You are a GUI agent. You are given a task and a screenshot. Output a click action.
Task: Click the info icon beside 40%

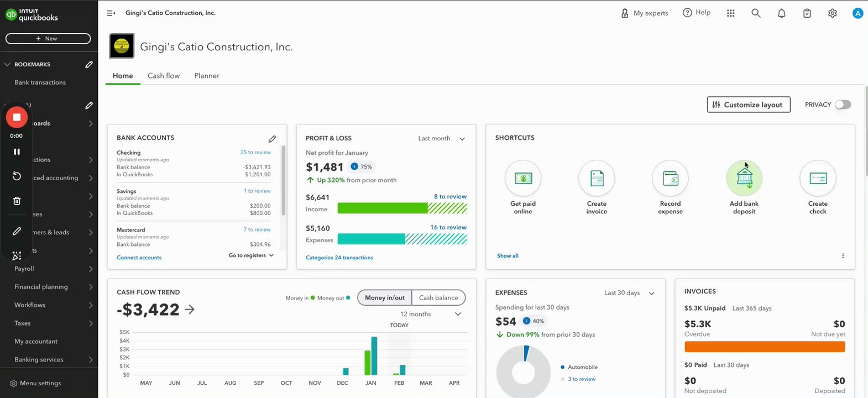click(526, 321)
